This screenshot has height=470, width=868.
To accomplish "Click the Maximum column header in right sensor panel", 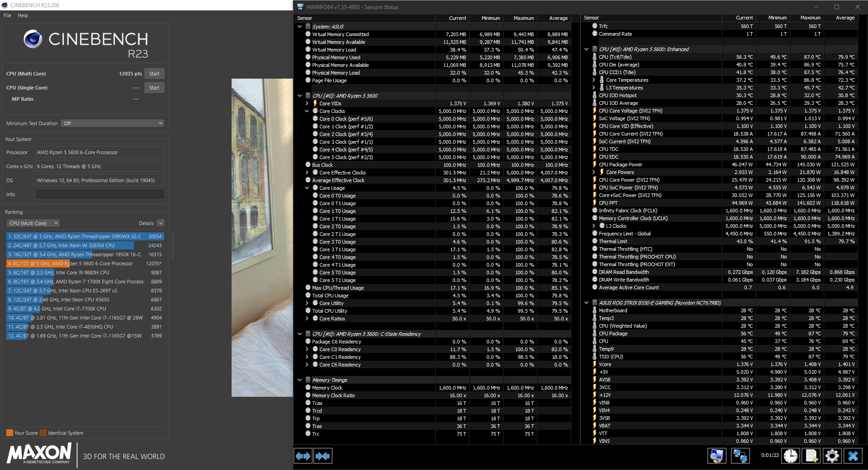I will [x=810, y=18].
